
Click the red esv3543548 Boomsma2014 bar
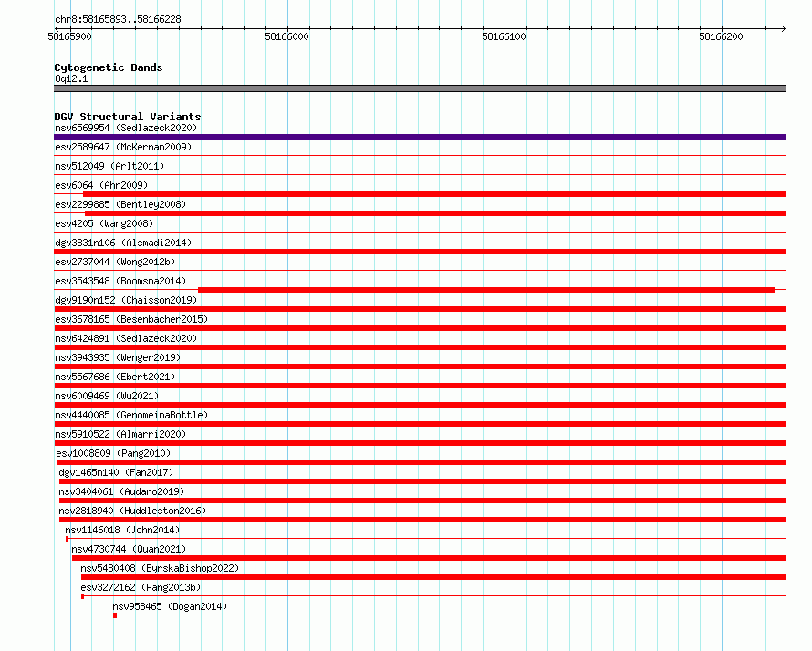click(x=486, y=290)
